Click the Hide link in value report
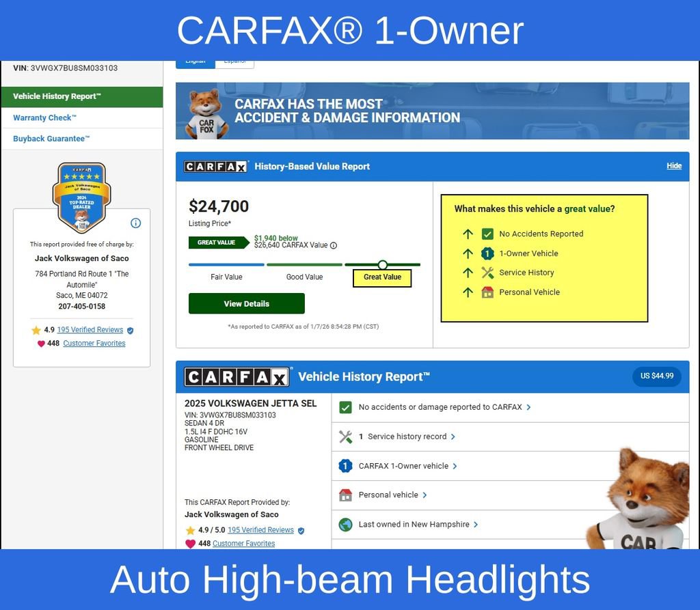Screen dimensions: 700x610 point(674,166)
